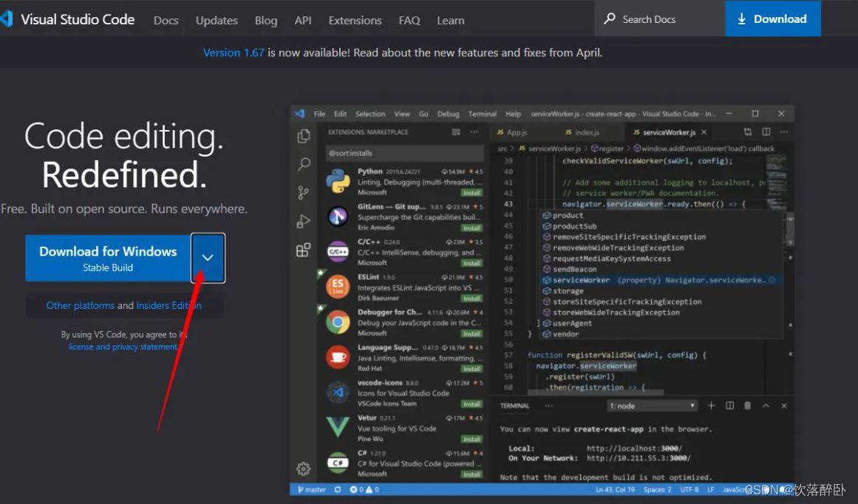Open the Run and Debug activity bar icon
The image size is (858, 504).
303,221
